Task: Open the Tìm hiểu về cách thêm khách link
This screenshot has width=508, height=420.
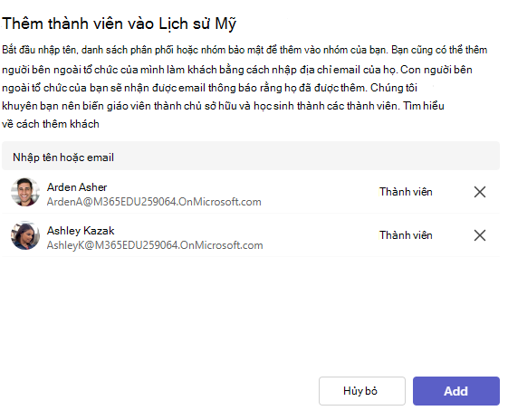Action: point(424,106)
